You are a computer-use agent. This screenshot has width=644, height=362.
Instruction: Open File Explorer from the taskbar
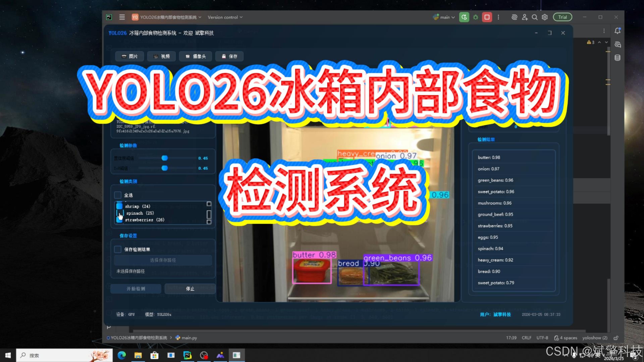coord(138,355)
